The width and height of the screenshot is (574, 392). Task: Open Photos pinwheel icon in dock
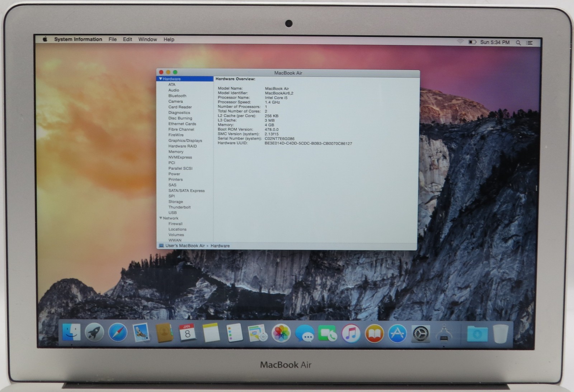[x=281, y=333]
